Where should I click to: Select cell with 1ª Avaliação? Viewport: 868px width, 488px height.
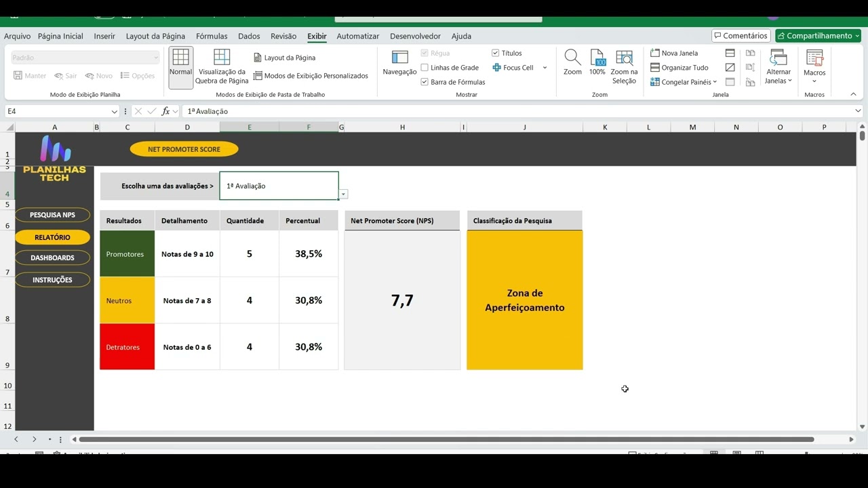pyautogui.click(x=279, y=186)
